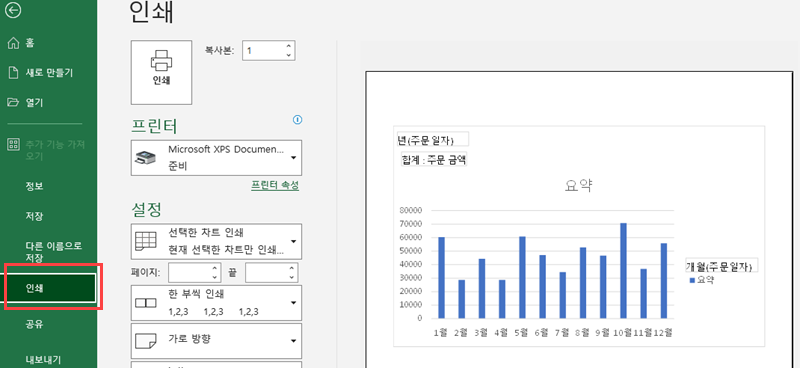The width and height of the screenshot is (800, 368).
Task: Decrease the 페이지 start page value
Action: (x=215, y=277)
